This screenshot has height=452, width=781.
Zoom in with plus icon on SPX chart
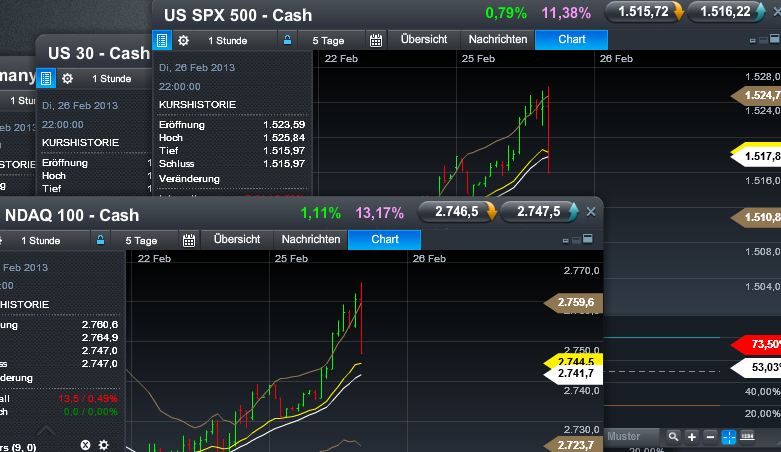pos(692,437)
